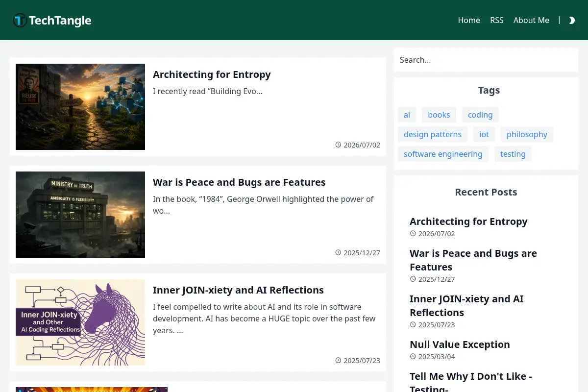Click clock icon beside 2026/07/02 in main list
The width and height of the screenshot is (588, 392).
[x=338, y=145]
